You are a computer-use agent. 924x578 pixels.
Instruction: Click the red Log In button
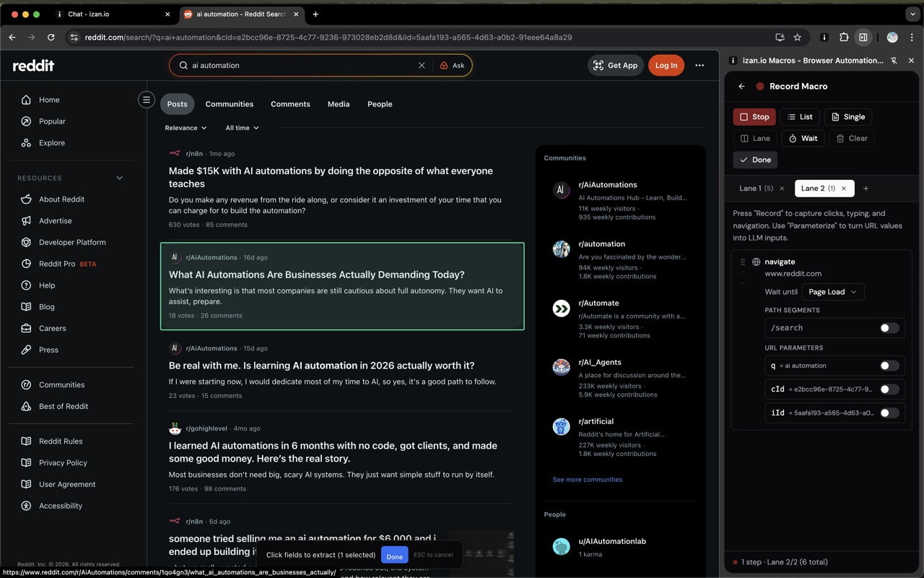coord(666,65)
